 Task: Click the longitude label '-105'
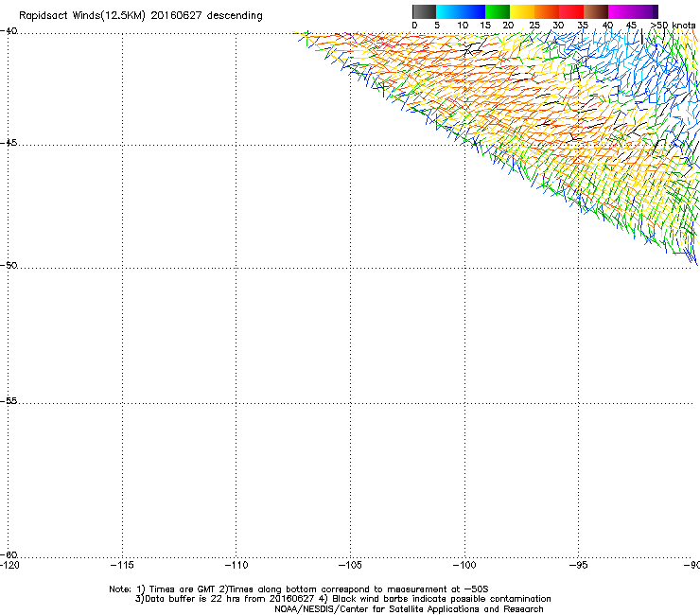(350, 565)
